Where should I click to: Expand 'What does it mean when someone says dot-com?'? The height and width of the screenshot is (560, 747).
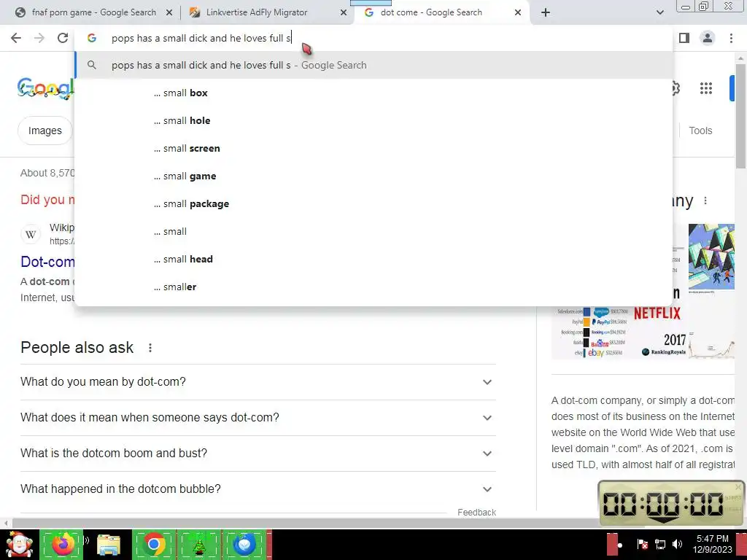coord(258,418)
